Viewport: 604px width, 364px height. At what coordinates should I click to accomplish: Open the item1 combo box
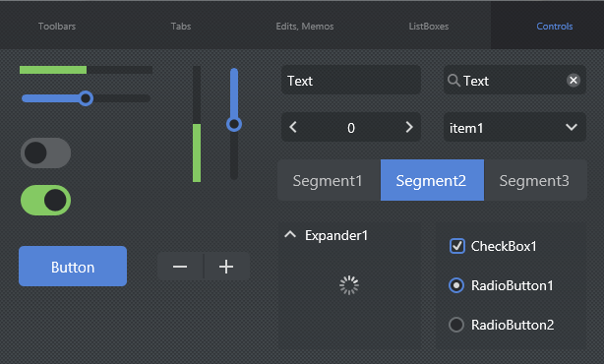pyautogui.click(x=514, y=127)
